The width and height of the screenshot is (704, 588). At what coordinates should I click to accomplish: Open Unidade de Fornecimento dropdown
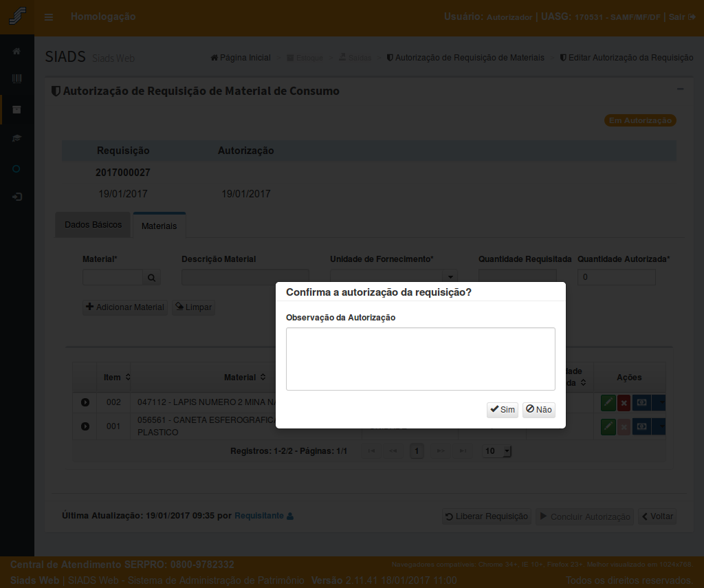pyautogui.click(x=450, y=277)
